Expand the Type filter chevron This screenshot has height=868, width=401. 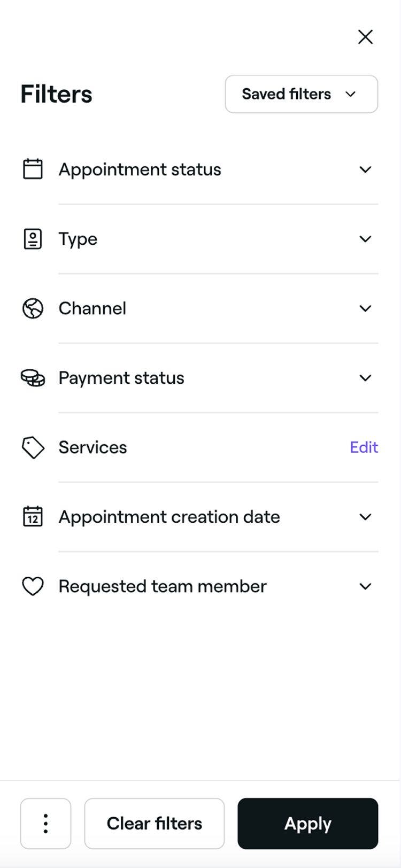pyautogui.click(x=365, y=239)
